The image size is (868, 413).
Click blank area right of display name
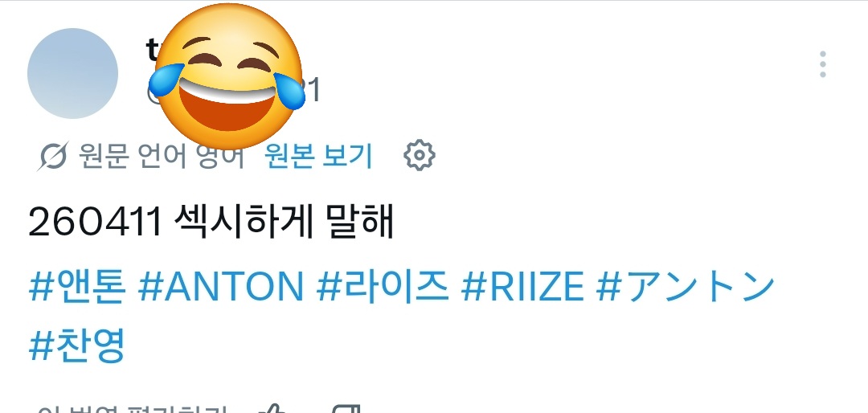click(554, 50)
